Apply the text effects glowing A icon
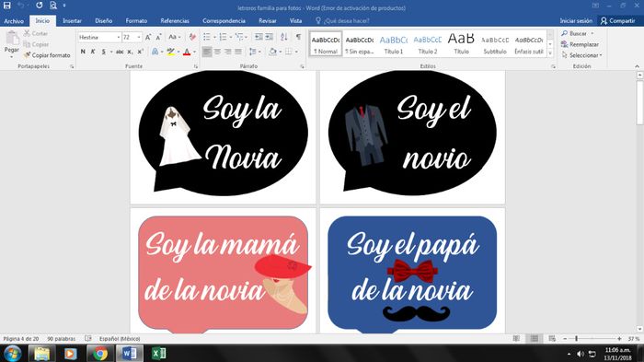This screenshot has width=644, height=362. [155, 52]
